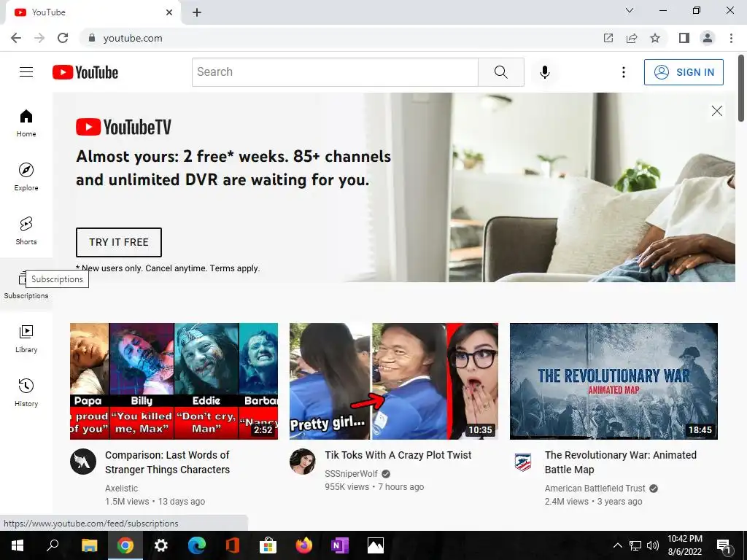Click American Battlefield Trust avatar

522,462
